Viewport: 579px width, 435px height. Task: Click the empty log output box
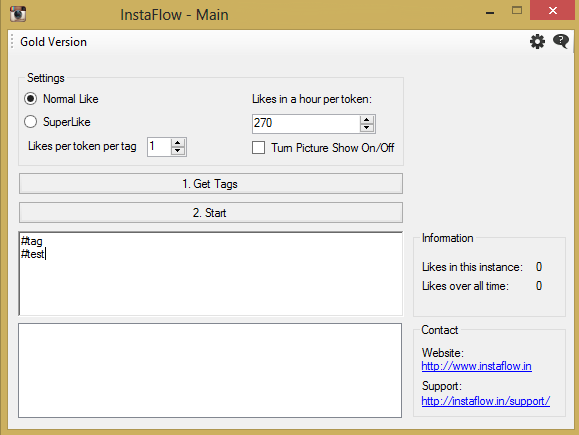210,370
